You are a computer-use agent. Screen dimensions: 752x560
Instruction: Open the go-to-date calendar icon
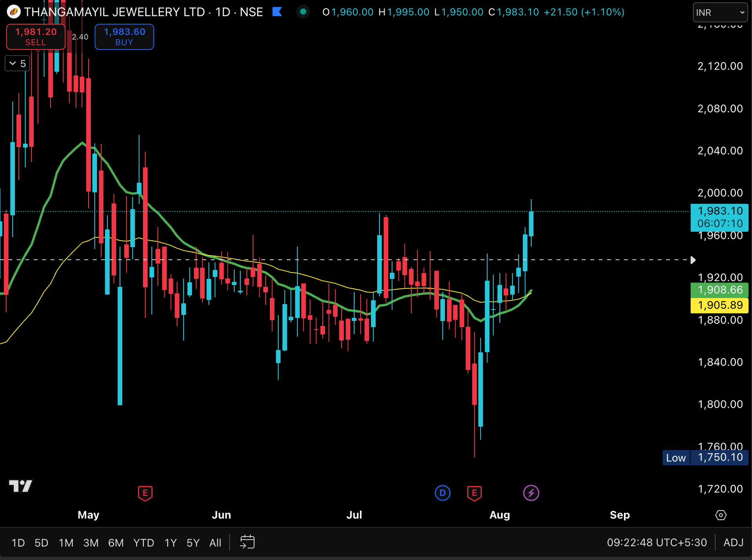pyautogui.click(x=247, y=542)
